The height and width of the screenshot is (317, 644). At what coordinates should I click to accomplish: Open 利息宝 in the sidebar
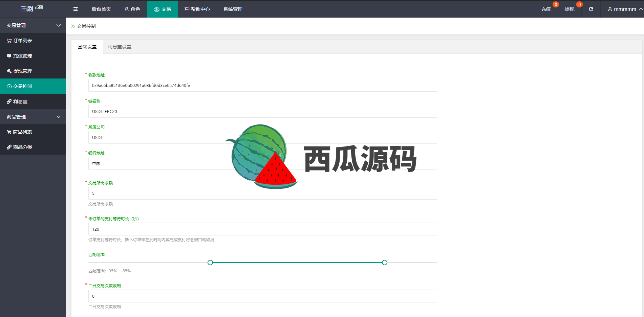tap(33, 101)
